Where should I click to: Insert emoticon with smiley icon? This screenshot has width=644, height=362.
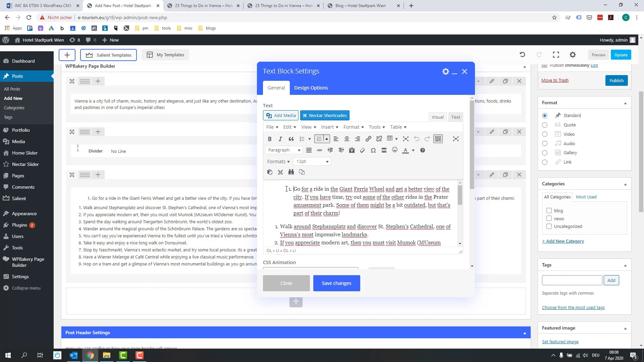click(395, 150)
